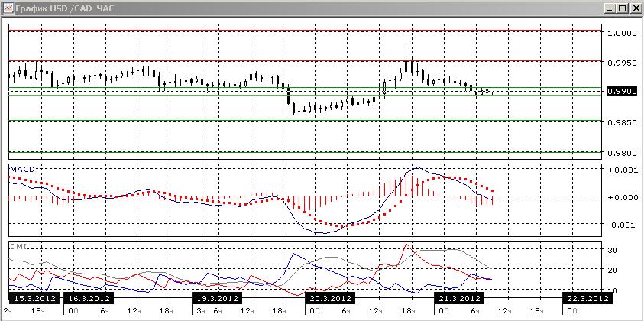Close the USD/CAD chart window
644x321 pixels.
[x=635, y=8]
